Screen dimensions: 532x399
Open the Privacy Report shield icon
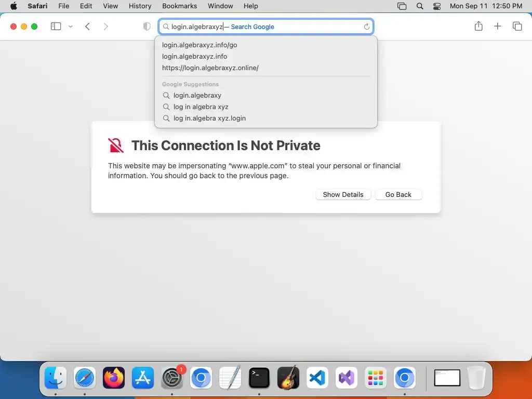click(147, 26)
